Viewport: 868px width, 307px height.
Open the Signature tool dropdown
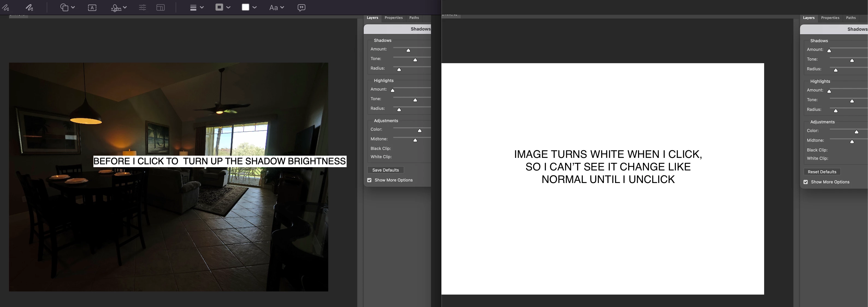[119, 7]
